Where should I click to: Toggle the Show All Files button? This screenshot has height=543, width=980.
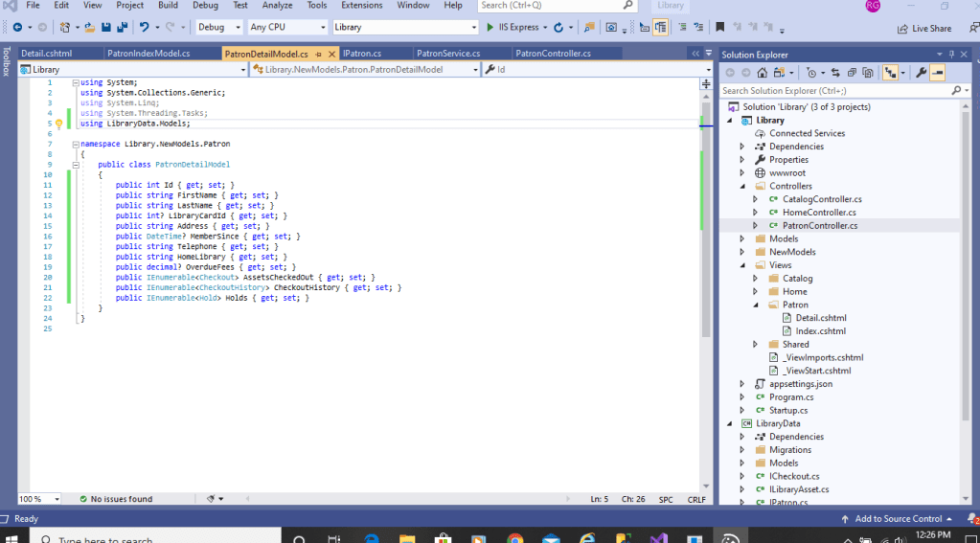tap(867, 73)
